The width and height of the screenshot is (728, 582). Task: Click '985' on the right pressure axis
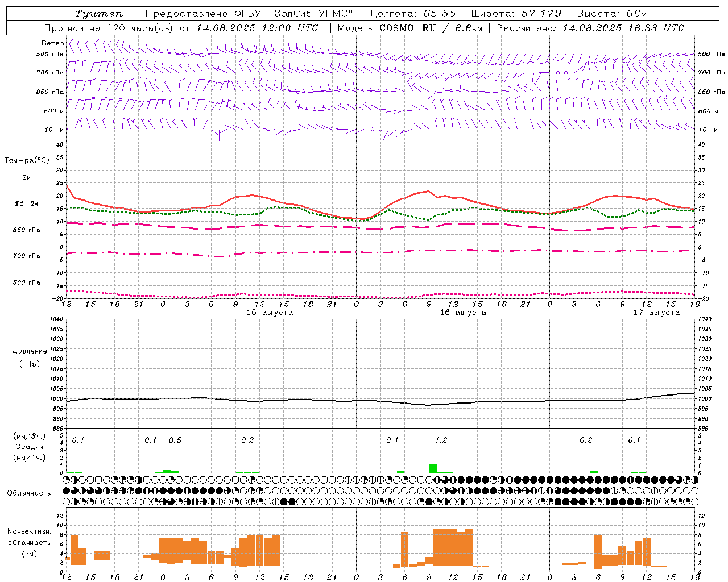704,429
